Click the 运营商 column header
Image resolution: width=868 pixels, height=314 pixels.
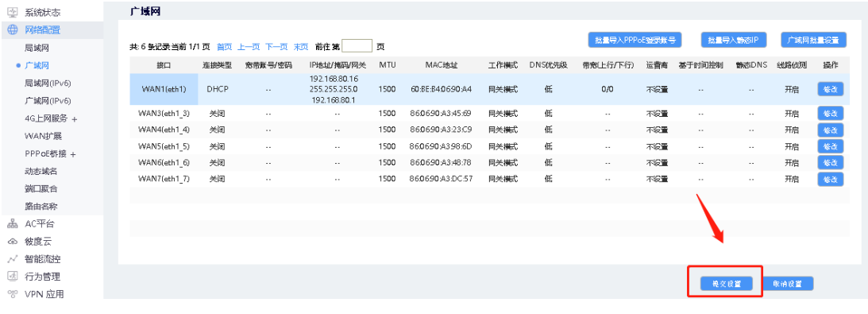(x=657, y=65)
